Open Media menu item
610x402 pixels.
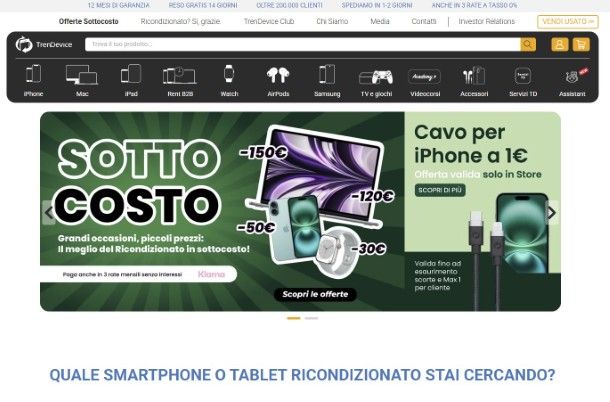tap(380, 21)
